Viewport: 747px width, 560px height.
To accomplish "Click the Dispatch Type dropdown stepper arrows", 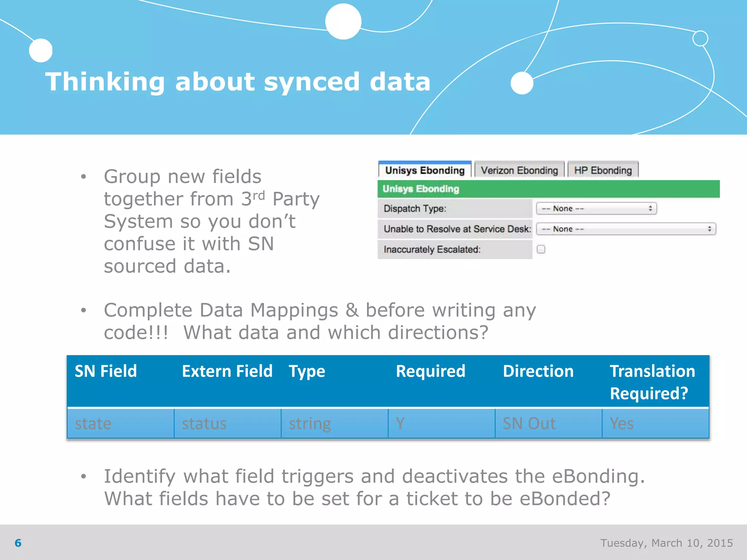I will pyautogui.click(x=650, y=209).
